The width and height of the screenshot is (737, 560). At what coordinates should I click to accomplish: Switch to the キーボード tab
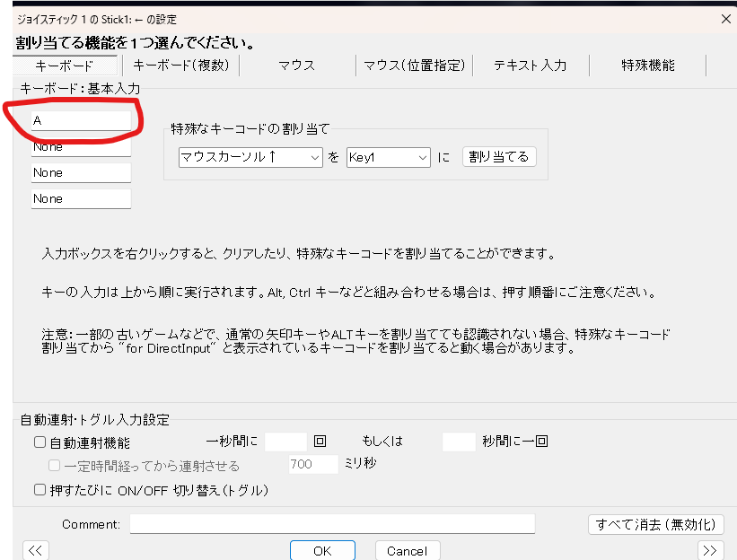(65, 66)
